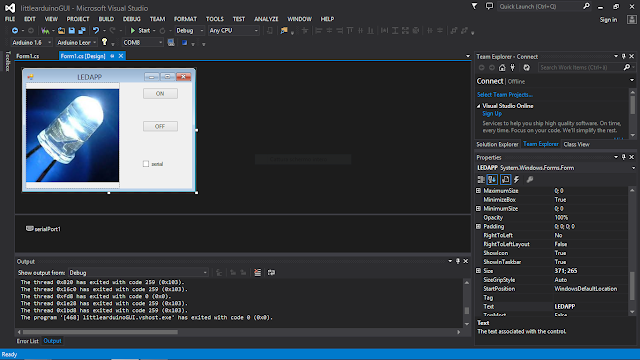Click the Undo arrow icon
This screenshot has width=640, height=360.
click(x=96, y=31)
